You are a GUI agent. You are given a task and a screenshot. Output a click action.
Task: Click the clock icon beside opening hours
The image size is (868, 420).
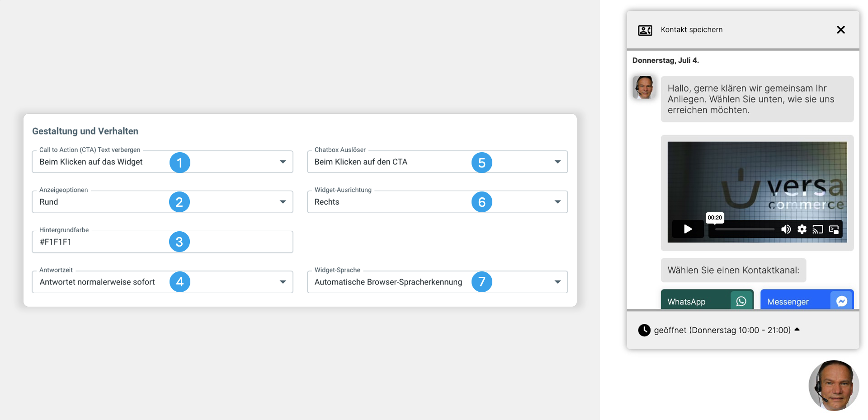coord(644,330)
